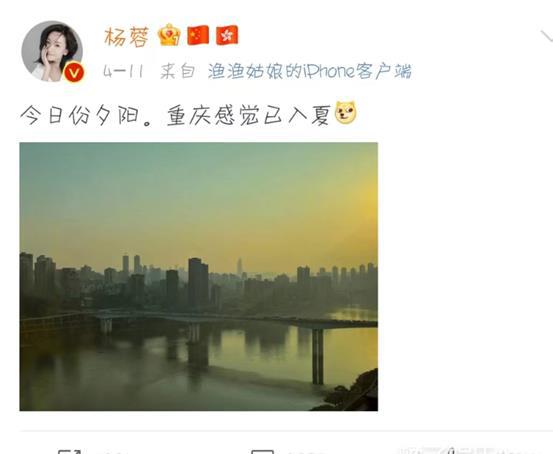Click the comment count number

303,453
